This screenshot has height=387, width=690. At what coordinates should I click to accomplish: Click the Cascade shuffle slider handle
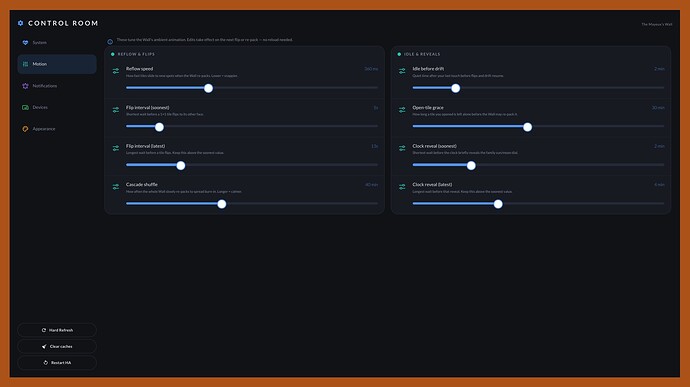[x=222, y=204]
